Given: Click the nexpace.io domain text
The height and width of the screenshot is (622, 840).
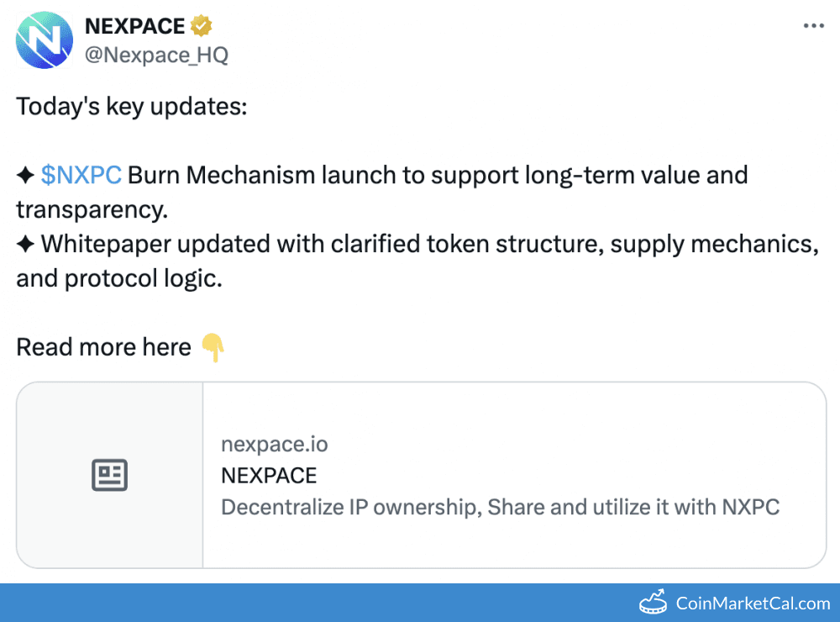Looking at the screenshot, I should (x=274, y=444).
